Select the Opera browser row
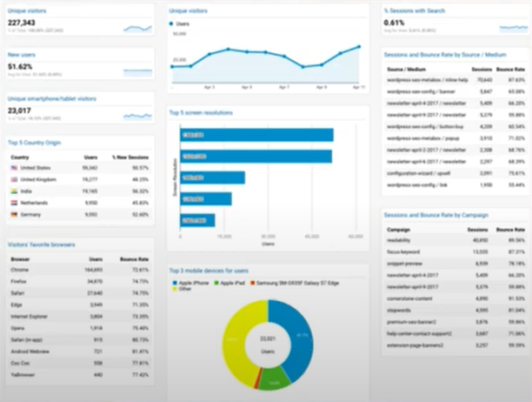Viewport: 532px width, 402px height. pos(80,328)
